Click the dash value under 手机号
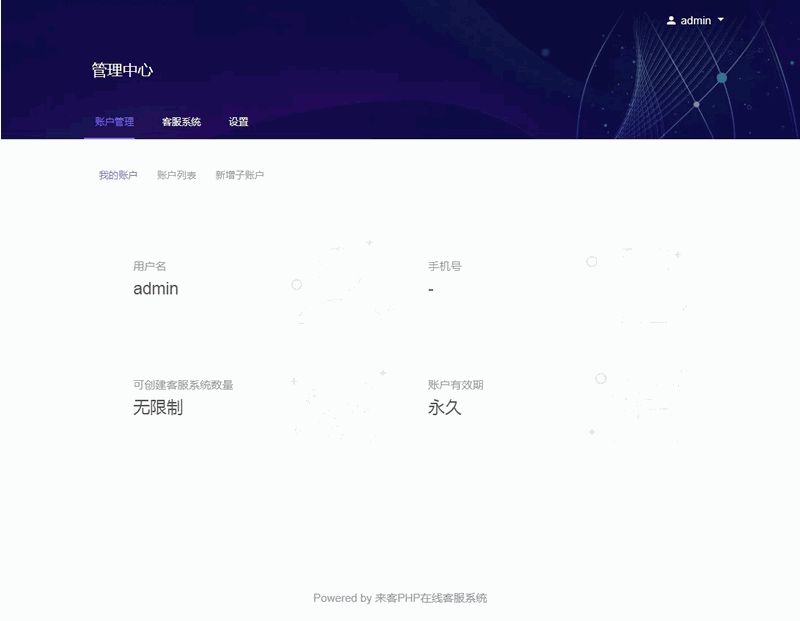 pos(431,290)
